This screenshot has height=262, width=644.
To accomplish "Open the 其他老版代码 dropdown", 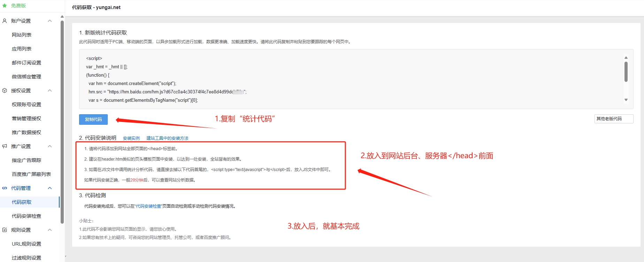I will pyautogui.click(x=614, y=119).
